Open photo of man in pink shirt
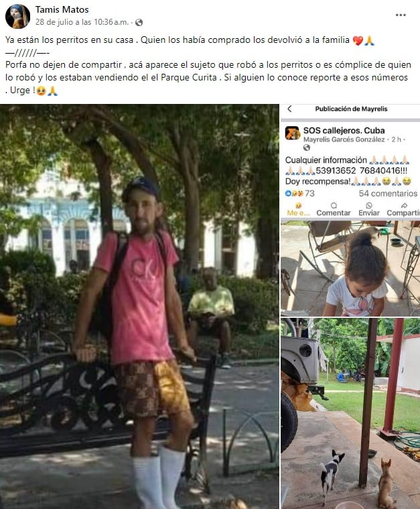The height and width of the screenshot is (509, 420). pos(139,306)
